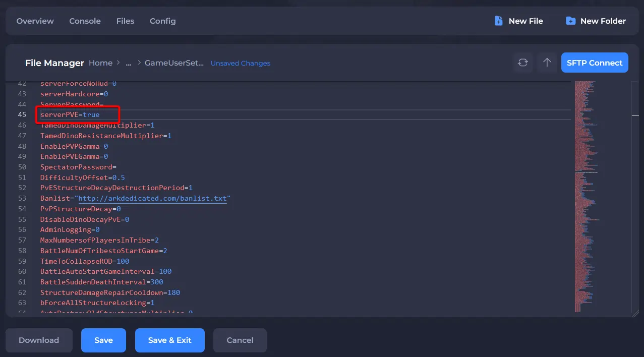Click the Unsaved Changes status label
The height and width of the screenshot is (357, 644).
pos(241,63)
